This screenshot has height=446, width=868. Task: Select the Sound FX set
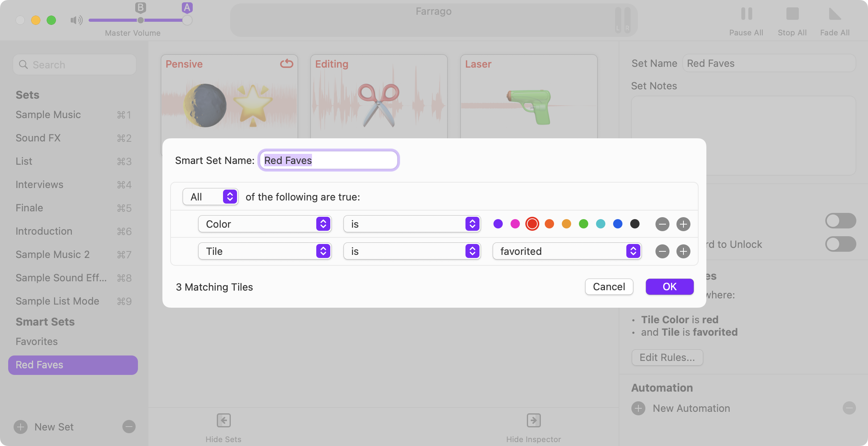point(73,138)
